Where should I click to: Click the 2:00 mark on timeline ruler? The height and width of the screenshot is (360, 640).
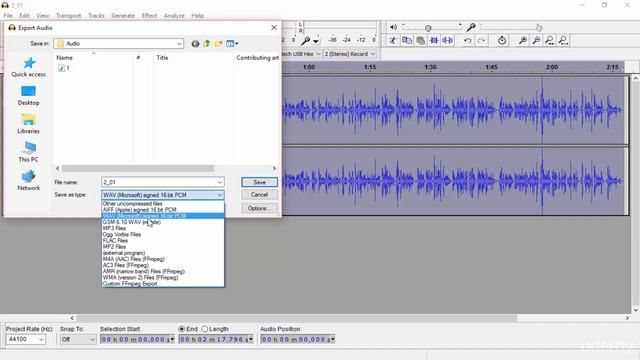552,67
